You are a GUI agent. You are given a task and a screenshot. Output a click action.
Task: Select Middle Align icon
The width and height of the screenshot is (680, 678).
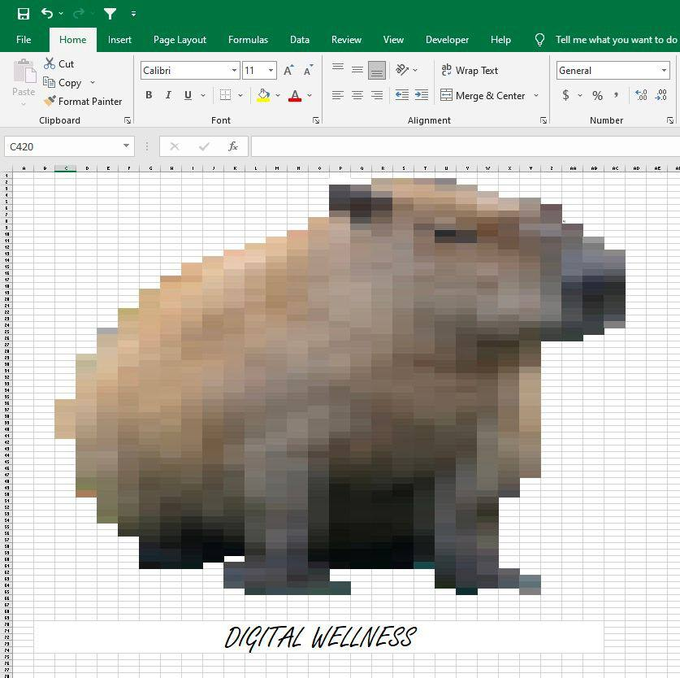tap(357, 70)
